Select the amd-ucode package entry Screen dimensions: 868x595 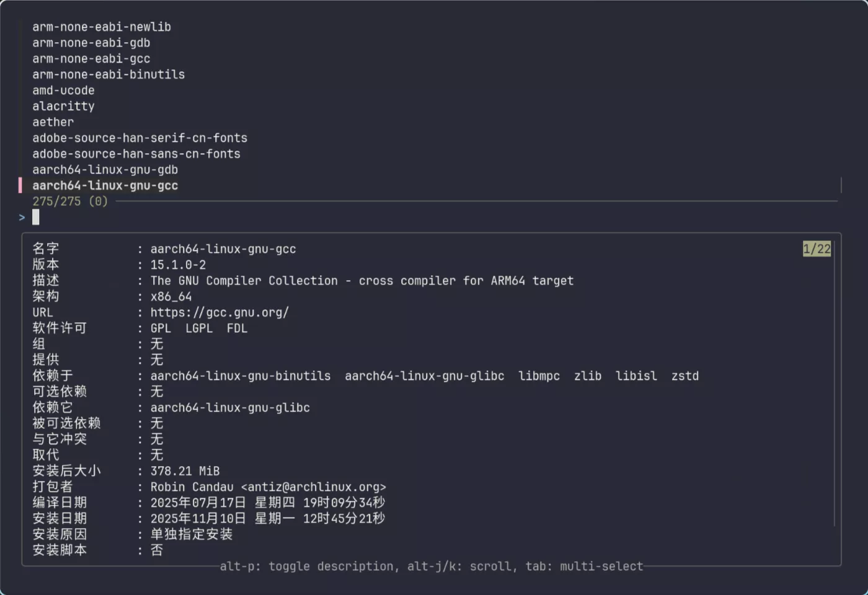tap(63, 90)
